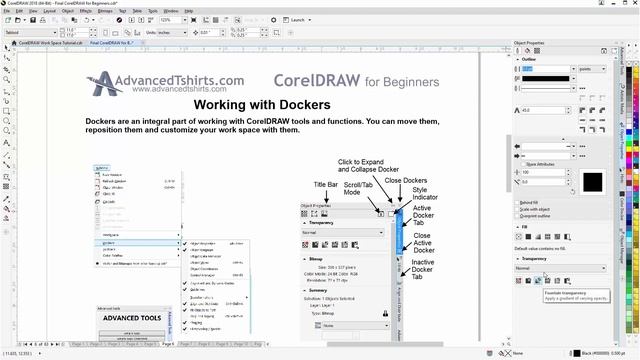Screen dimensions: 640x360
Task: Click the nudge distance field
Action: (x=209, y=32)
